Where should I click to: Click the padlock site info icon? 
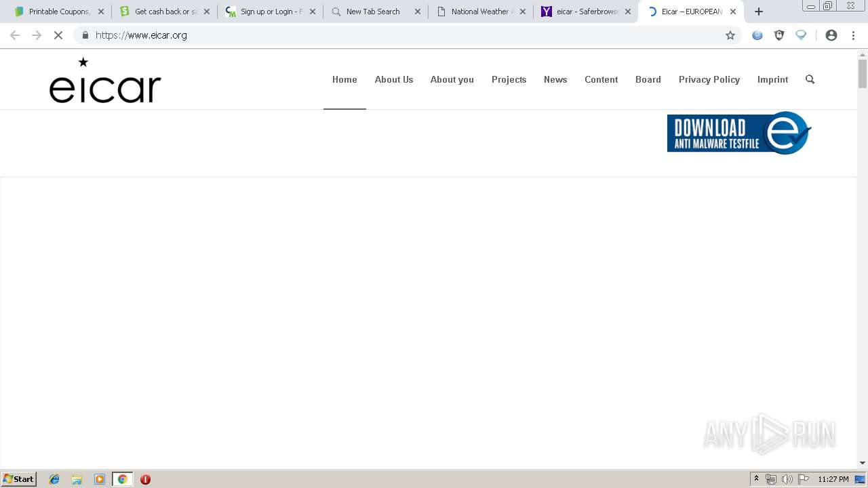point(85,35)
